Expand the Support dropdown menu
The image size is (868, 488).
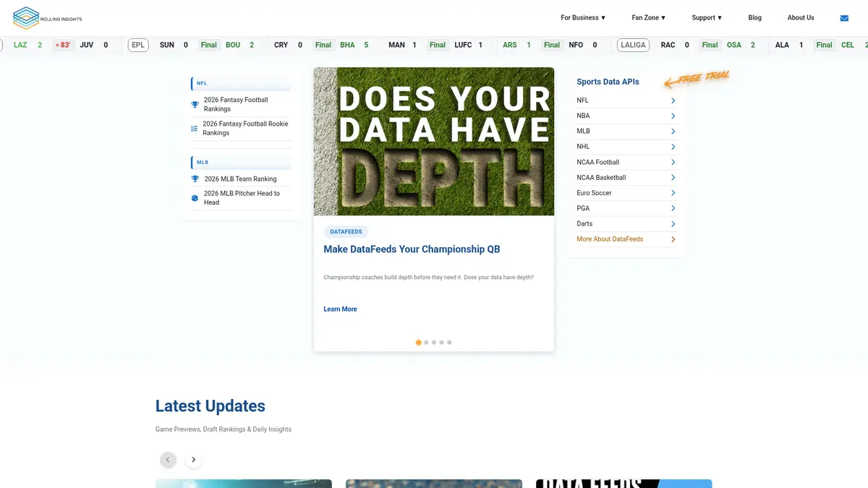click(707, 18)
